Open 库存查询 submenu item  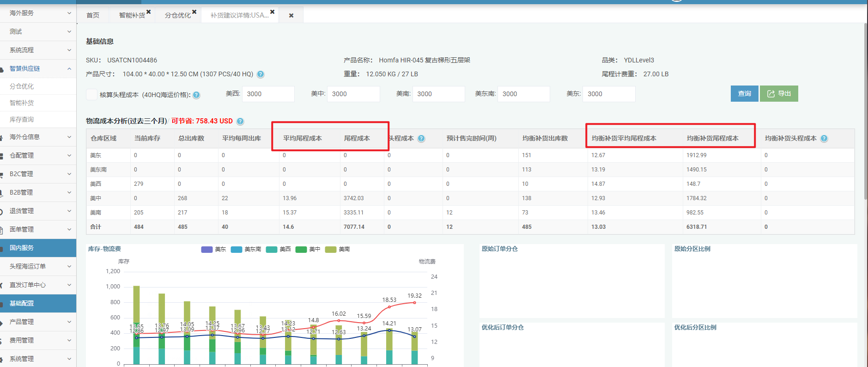point(38,120)
